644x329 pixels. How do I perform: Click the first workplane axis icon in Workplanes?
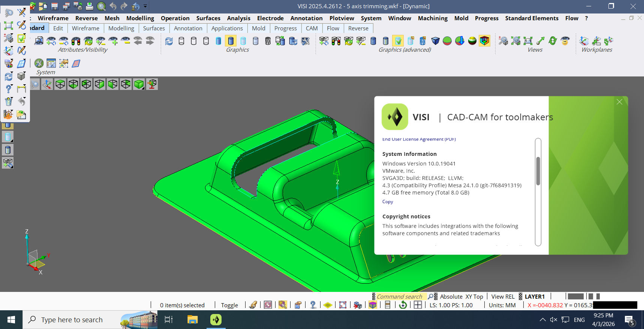[584, 41]
